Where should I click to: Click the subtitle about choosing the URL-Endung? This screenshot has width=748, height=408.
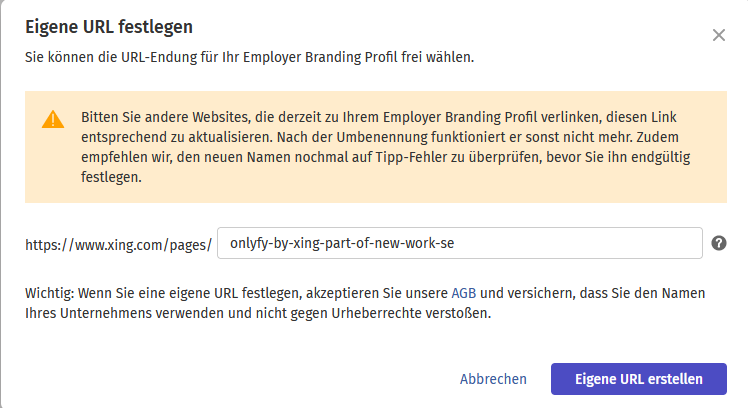249,57
